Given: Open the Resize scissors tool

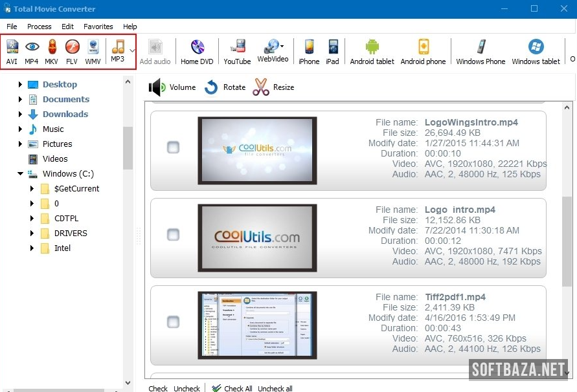Looking at the screenshot, I should 261,87.
